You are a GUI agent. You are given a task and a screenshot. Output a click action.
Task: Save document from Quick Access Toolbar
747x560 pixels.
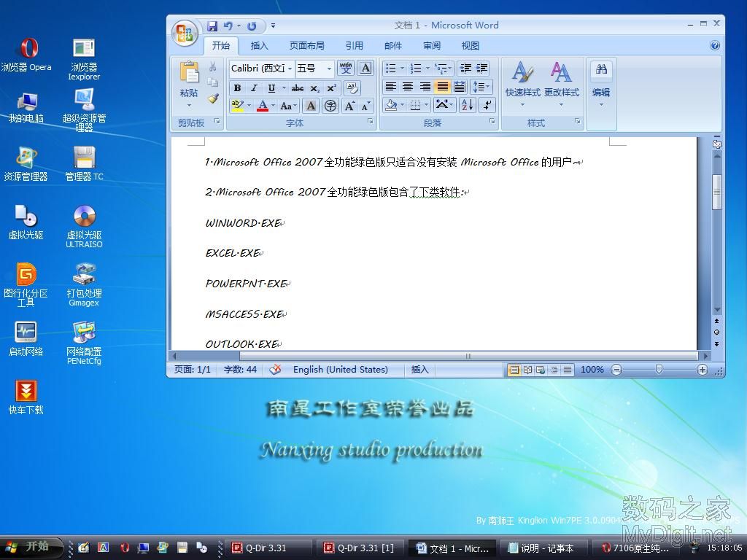click(212, 26)
